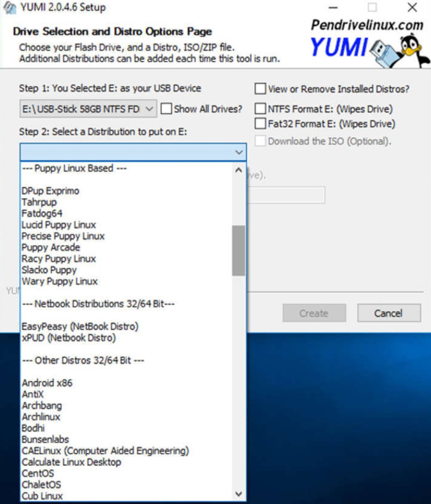This screenshot has width=431, height=504.
Task: Click the distribution list scrollbar thumb
Action: 238,250
